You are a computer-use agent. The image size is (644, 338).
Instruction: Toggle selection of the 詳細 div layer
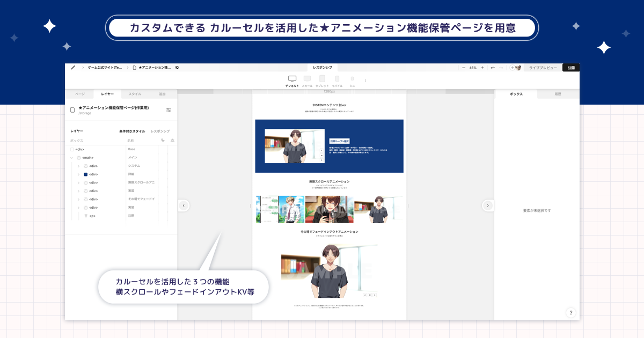click(x=85, y=174)
